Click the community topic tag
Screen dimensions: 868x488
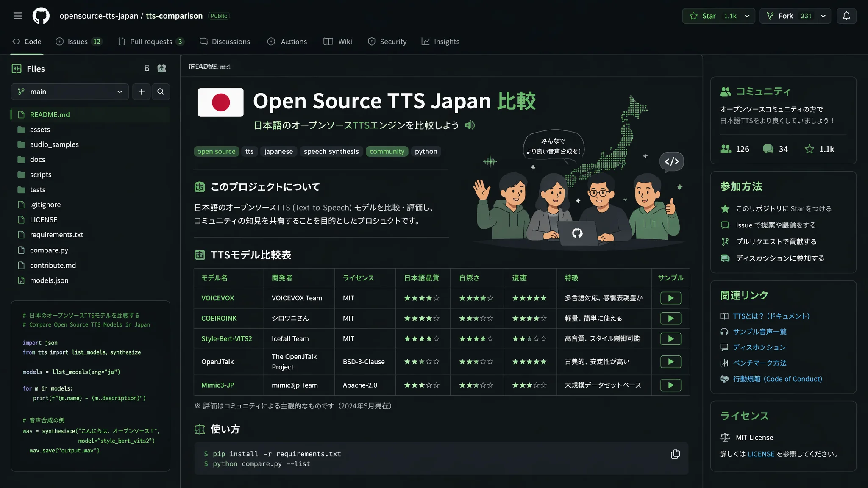387,152
